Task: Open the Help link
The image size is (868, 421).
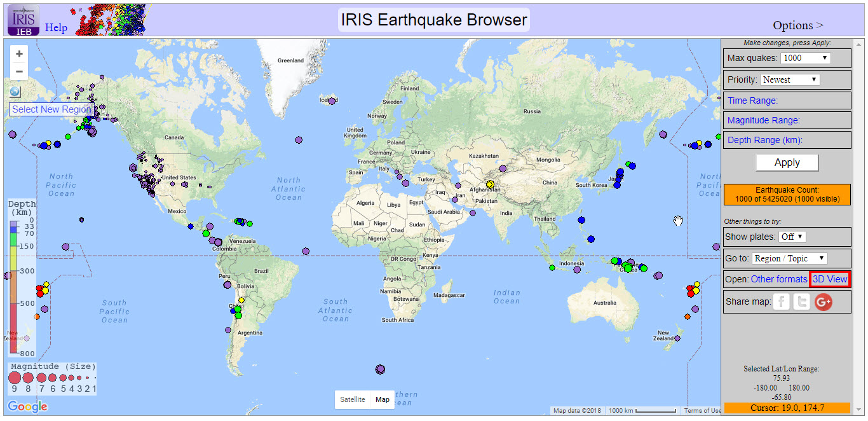Action: pyautogui.click(x=56, y=28)
